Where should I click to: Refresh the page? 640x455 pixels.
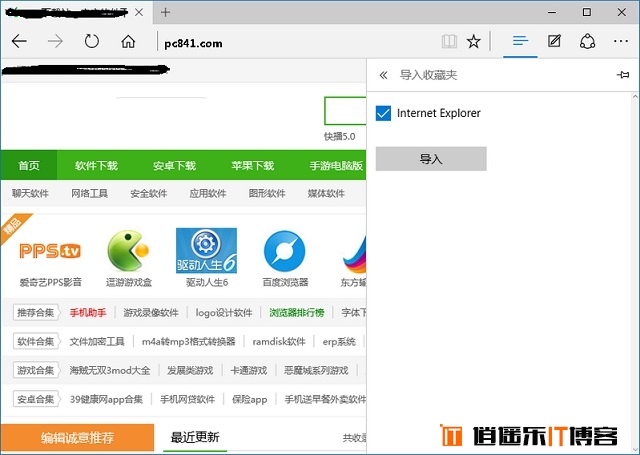click(91, 41)
